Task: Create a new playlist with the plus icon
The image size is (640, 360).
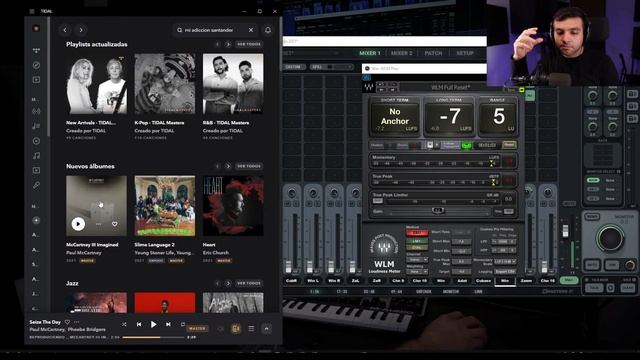Action: point(36,220)
